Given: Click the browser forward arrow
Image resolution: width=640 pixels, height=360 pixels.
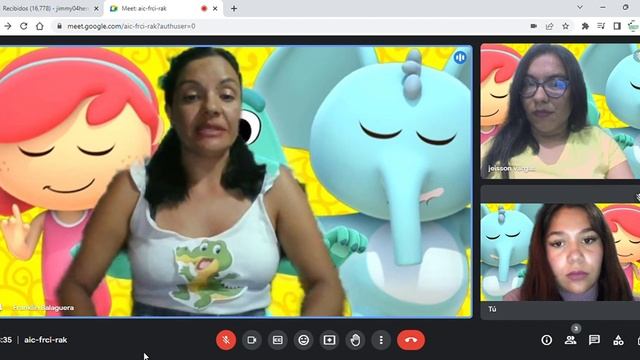Looking at the screenshot, I should (8, 26).
